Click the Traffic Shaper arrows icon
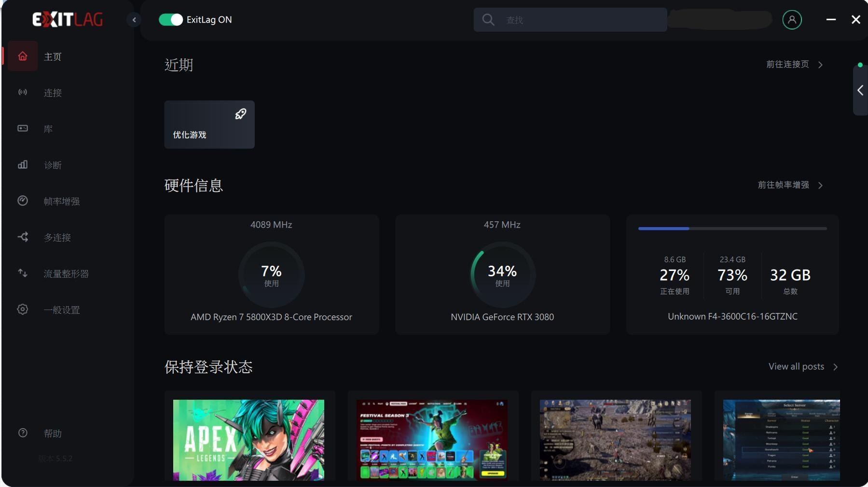The width and height of the screenshot is (868, 487). pyautogui.click(x=23, y=273)
